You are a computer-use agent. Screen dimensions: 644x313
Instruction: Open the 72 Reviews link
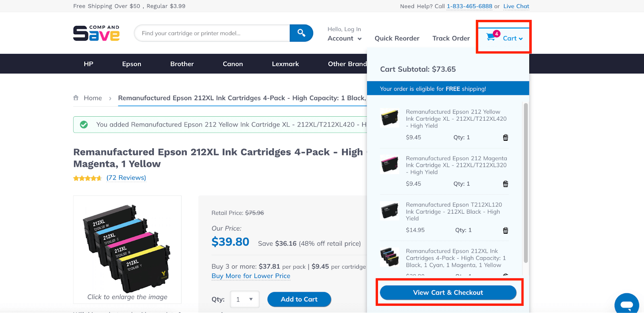point(126,177)
